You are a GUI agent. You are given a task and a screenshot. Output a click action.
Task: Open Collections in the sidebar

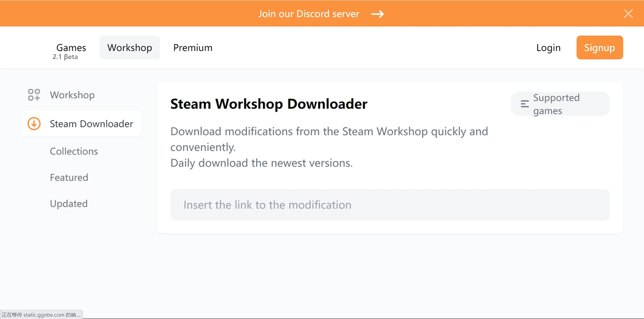coord(74,151)
